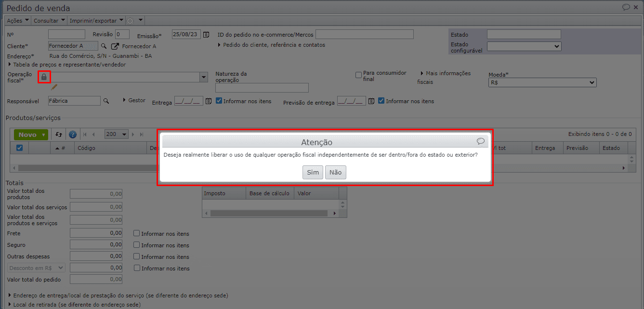Click the help question mark icon
Screen dimensions: 644x309
coord(73,134)
